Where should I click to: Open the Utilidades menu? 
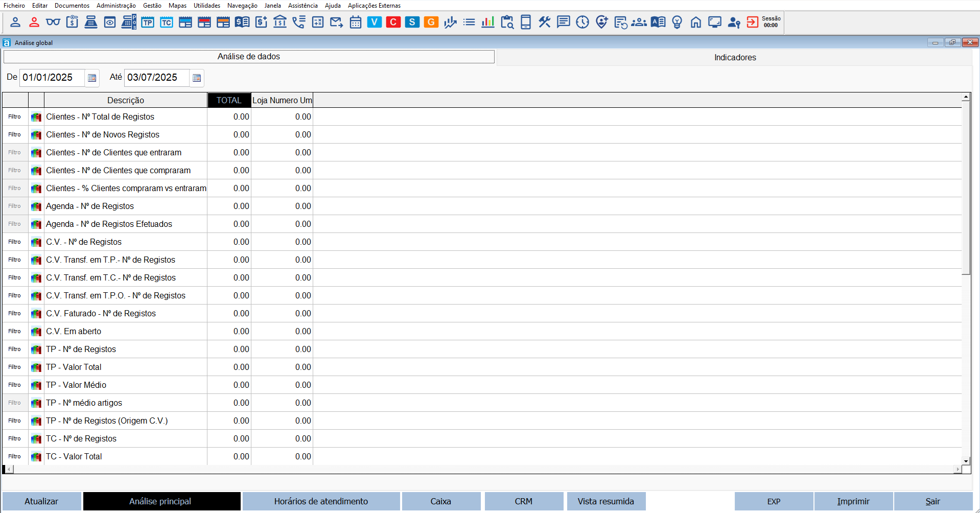(206, 6)
